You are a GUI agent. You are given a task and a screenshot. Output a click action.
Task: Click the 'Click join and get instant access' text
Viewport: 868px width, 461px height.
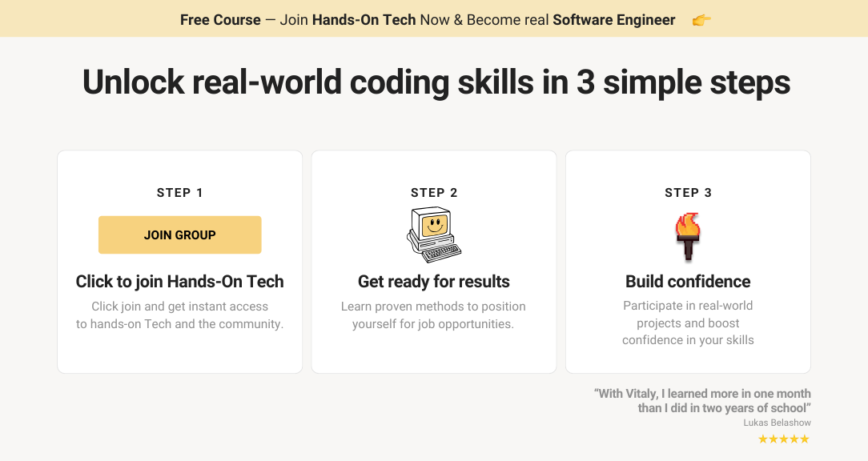click(180, 315)
